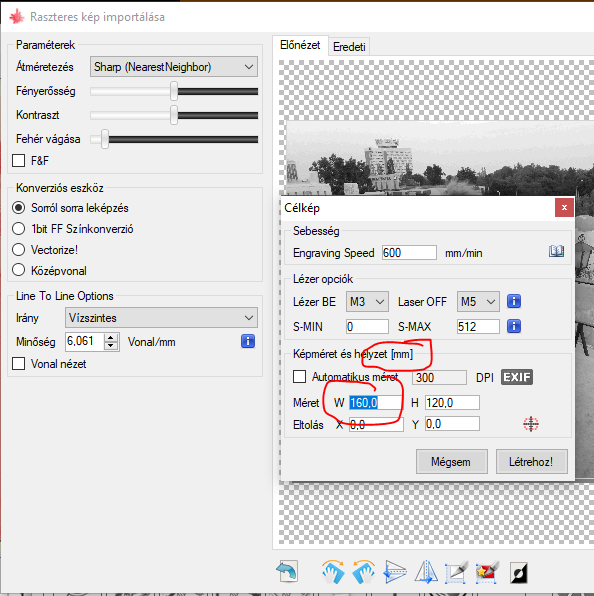Open the Átméretezés resize method dropdown
Image resolution: width=594 pixels, height=596 pixels.
click(x=174, y=67)
